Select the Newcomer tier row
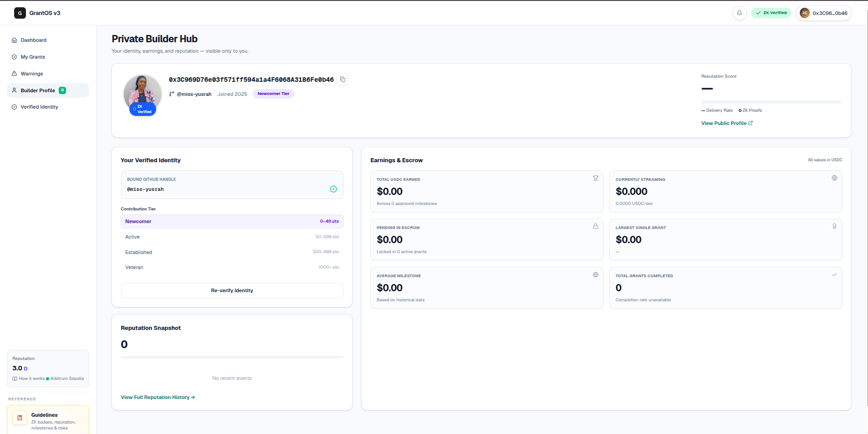 (x=232, y=221)
